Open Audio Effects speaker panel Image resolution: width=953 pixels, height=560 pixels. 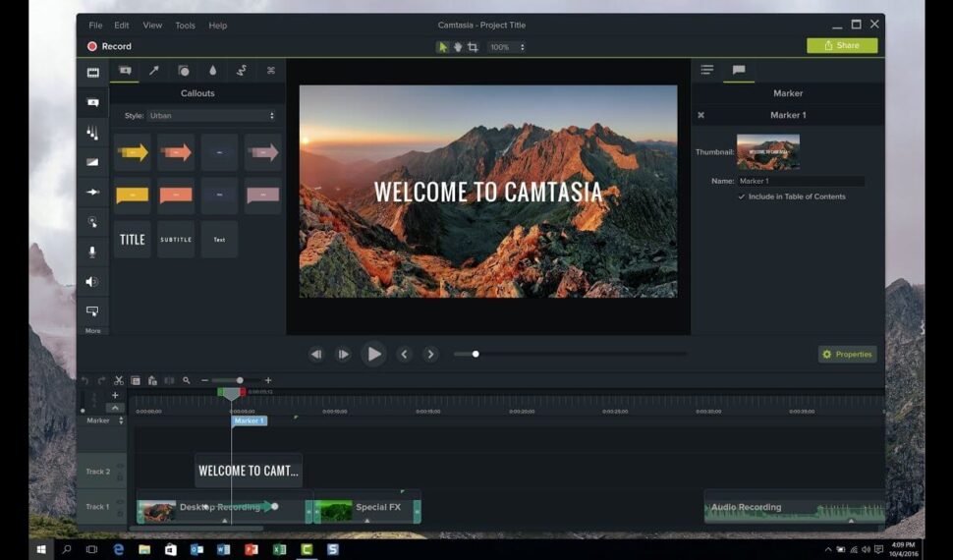coord(92,282)
